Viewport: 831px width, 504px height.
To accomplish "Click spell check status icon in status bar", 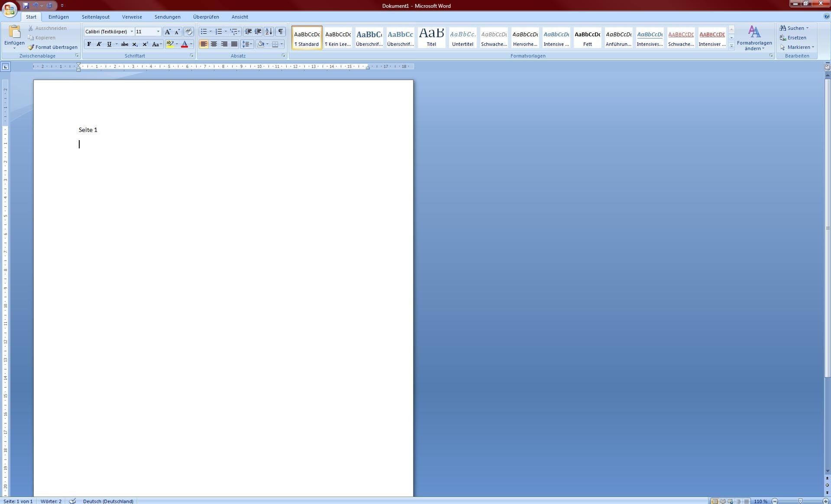I will pyautogui.click(x=72, y=501).
